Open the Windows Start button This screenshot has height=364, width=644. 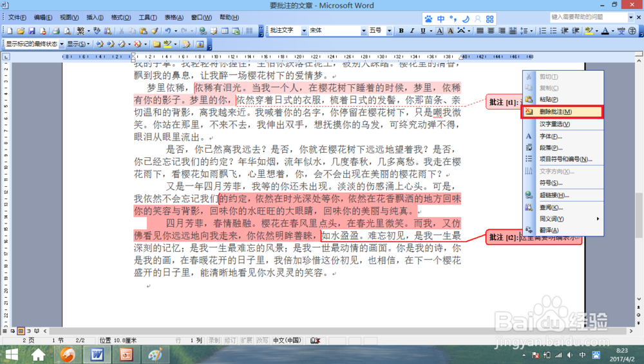[12, 354]
